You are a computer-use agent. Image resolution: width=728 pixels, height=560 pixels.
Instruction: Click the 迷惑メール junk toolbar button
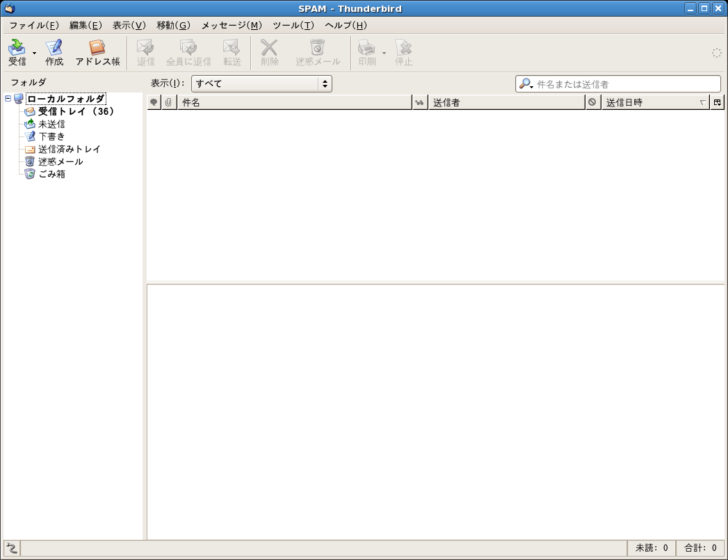(318, 52)
